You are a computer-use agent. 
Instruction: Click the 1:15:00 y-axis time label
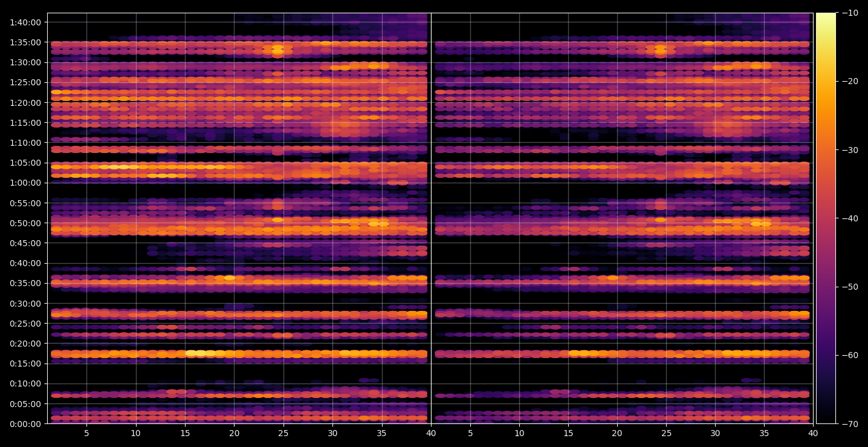pyautogui.click(x=26, y=123)
